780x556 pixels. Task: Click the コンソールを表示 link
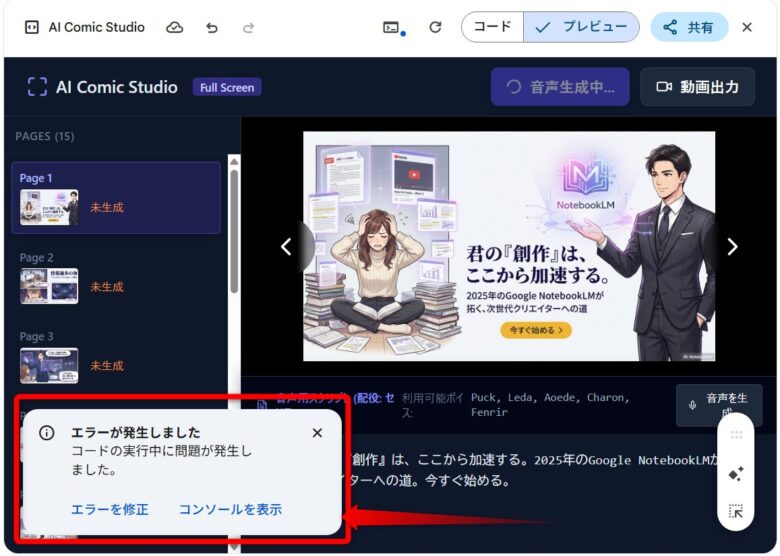230,509
